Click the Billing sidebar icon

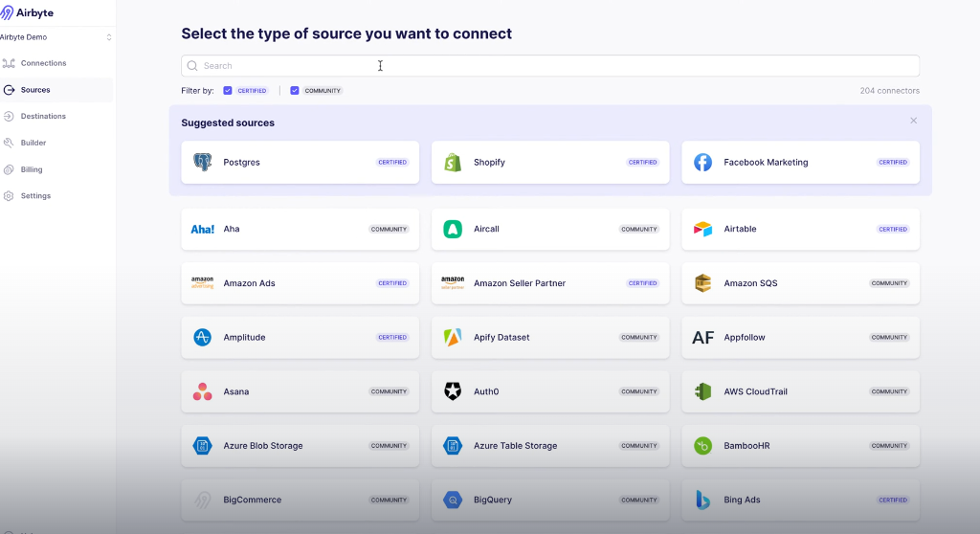point(9,169)
